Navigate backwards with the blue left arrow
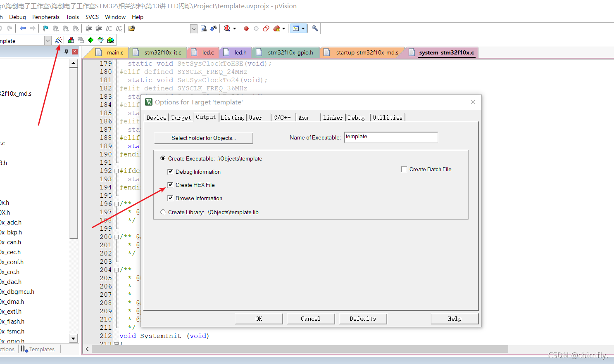Screen dimensions: 614x364 click(x=23, y=28)
